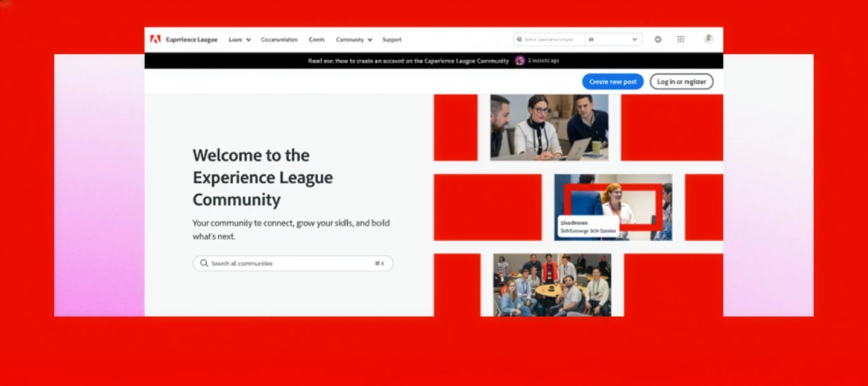The height and width of the screenshot is (386, 868).
Task: Open the Documentation menu item
Action: pyautogui.click(x=279, y=40)
